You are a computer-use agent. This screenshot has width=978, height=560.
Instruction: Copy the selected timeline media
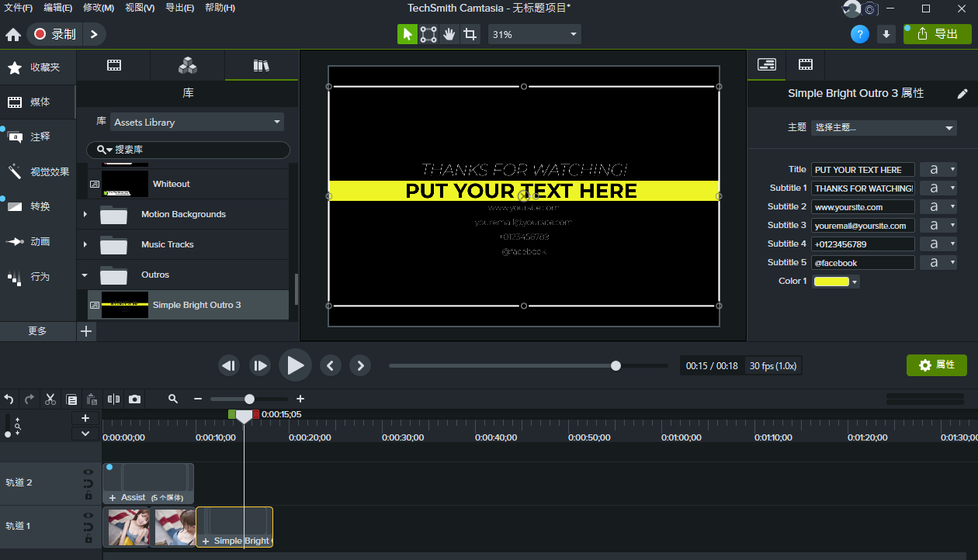tap(71, 399)
